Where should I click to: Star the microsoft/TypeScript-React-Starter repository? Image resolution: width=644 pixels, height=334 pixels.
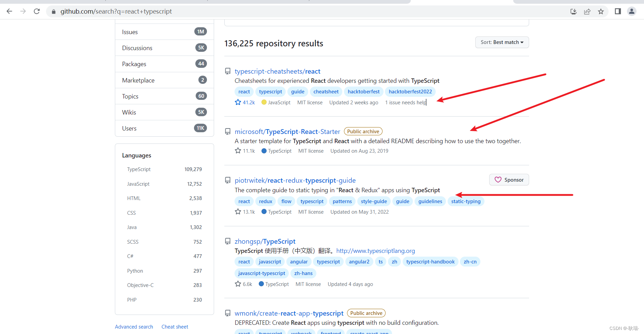238,151
